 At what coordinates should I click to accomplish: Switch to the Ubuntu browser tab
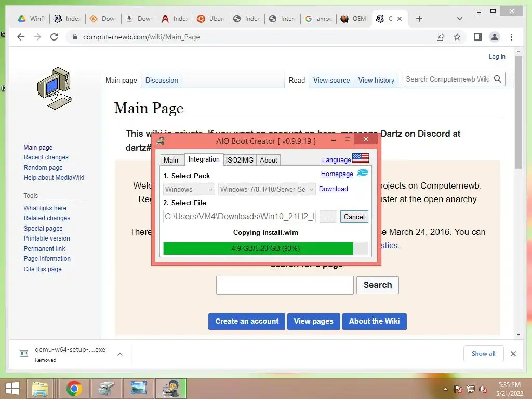tap(211, 19)
